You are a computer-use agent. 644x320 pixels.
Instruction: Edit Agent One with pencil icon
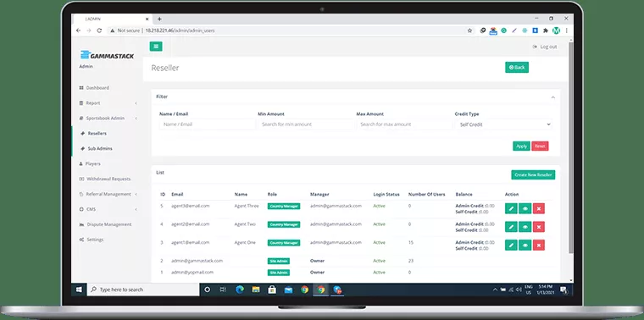point(511,245)
